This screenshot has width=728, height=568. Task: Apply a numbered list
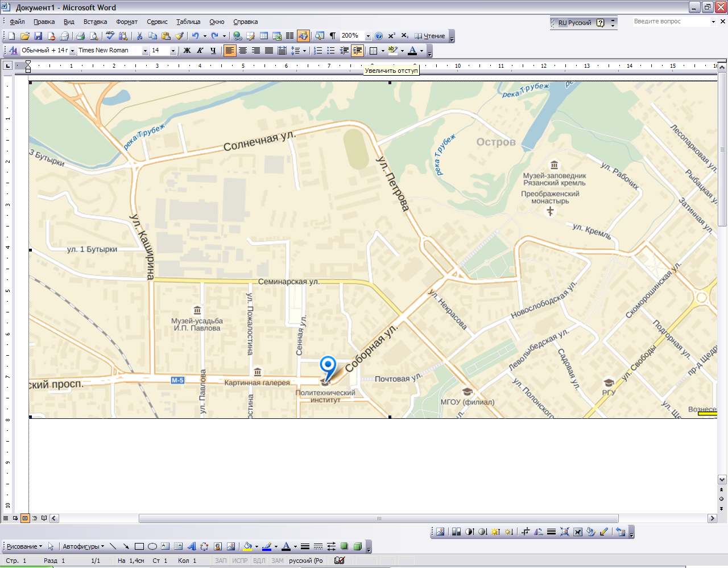[318, 51]
